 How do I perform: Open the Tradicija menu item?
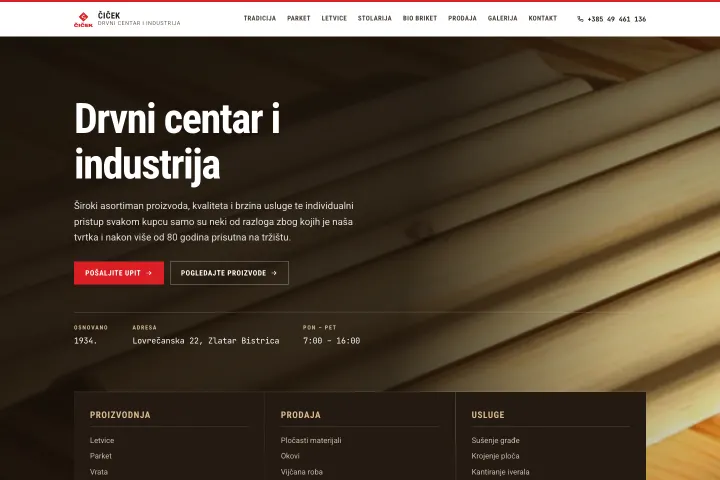(x=260, y=18)
